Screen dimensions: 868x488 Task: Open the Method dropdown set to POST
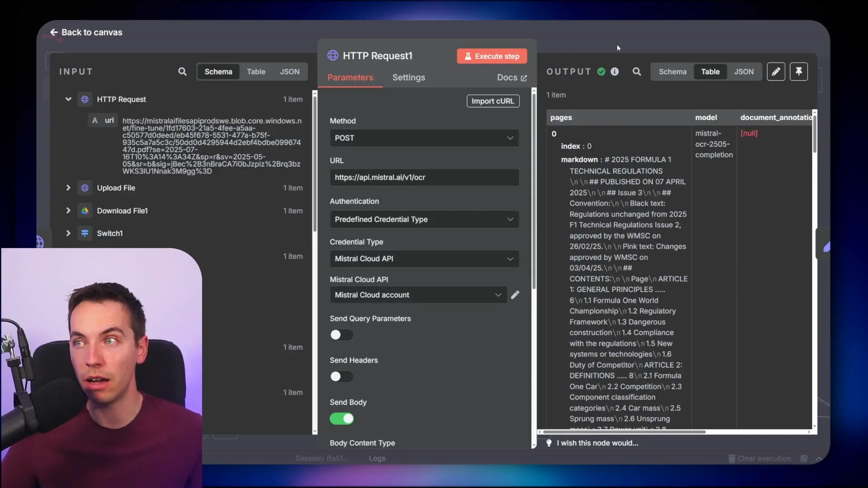(424, 138)
